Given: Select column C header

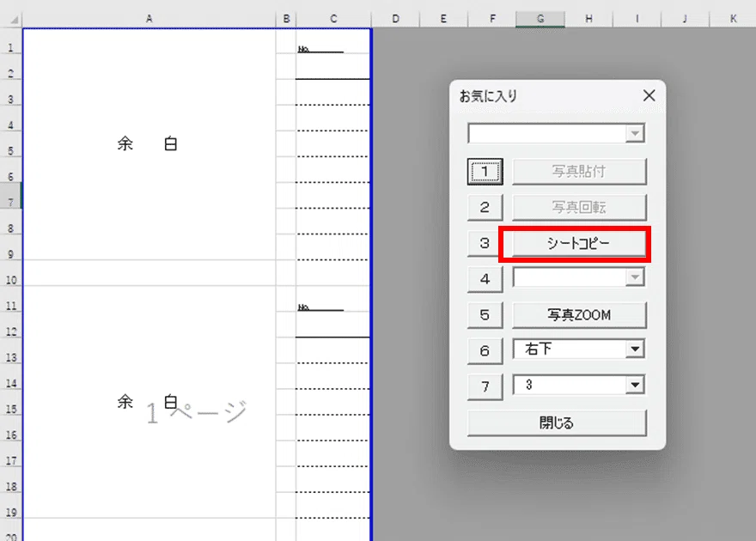Looking at the screenshot, I should [x=333, y=19].
